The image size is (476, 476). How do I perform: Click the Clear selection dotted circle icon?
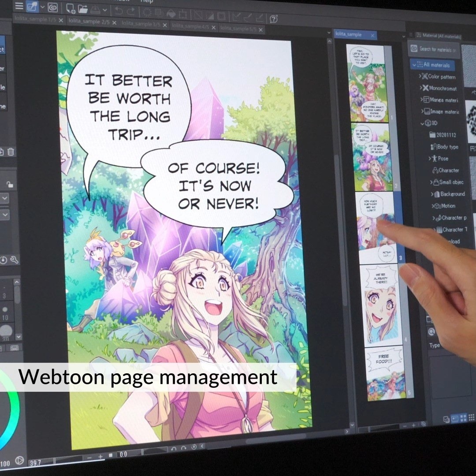[x=147, y=12]
